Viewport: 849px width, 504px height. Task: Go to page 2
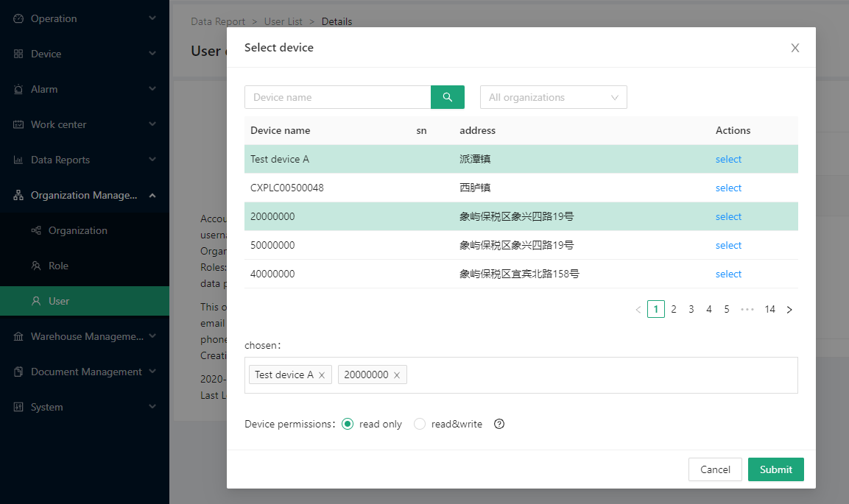point(674,309)
